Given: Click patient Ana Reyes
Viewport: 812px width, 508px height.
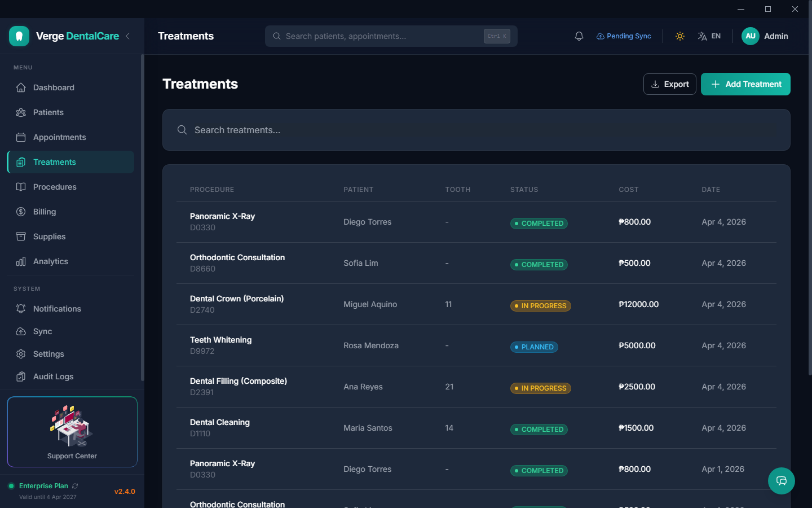Looking at the screenshot, I should point(363,387).
